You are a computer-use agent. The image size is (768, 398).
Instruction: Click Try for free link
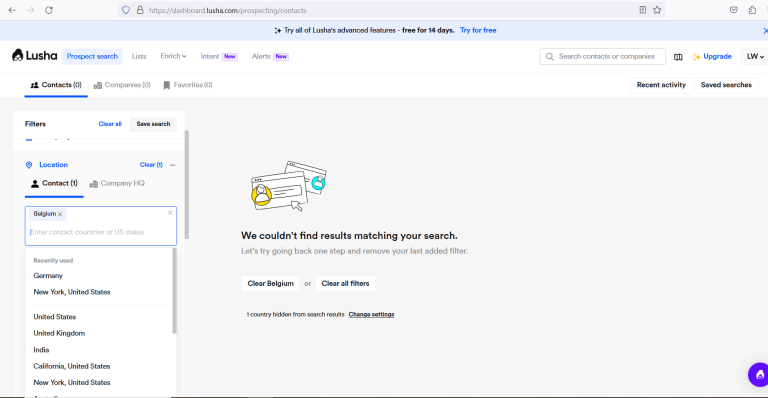click(x=478, y=30)
